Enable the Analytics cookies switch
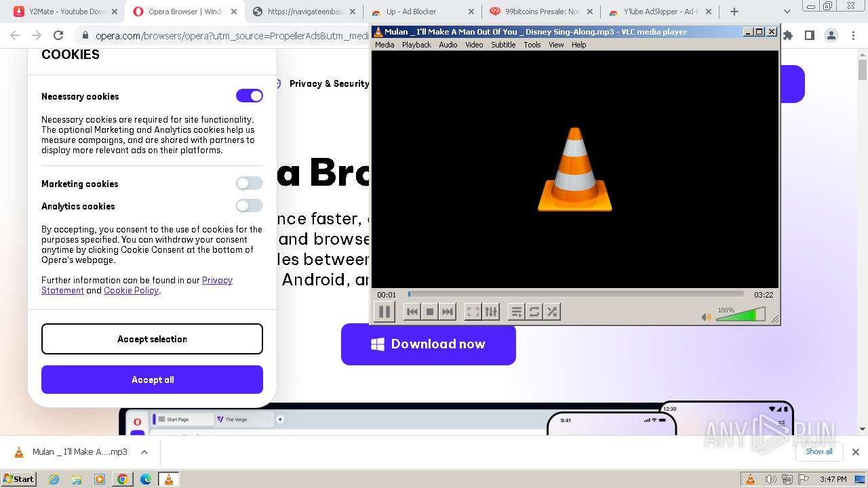 click(x=249, y=205)
